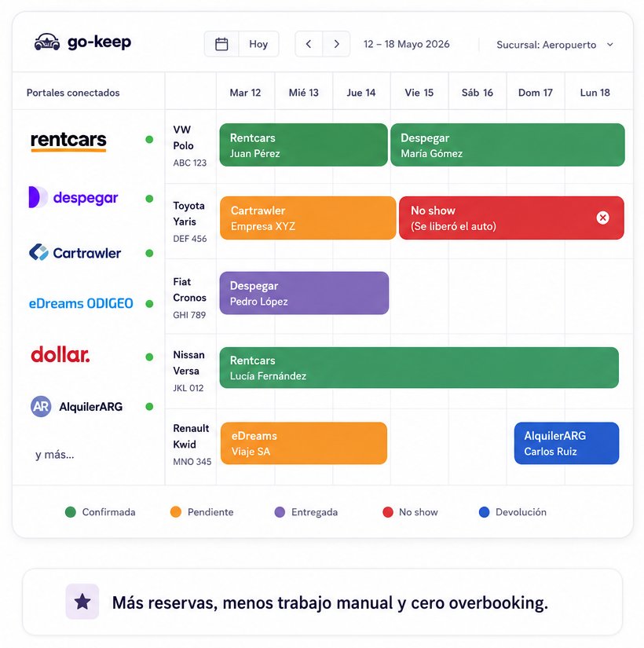Toggle the dollar portal connection status dot
The height and width of the screenshot is (648, 644).
149,357
